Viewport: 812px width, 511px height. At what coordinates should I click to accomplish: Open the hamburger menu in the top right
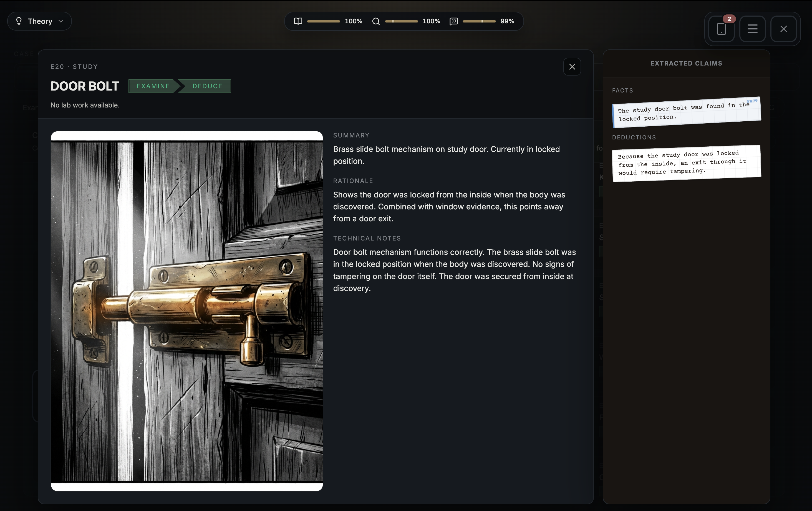pyautogui.click(x=752, y=29)
